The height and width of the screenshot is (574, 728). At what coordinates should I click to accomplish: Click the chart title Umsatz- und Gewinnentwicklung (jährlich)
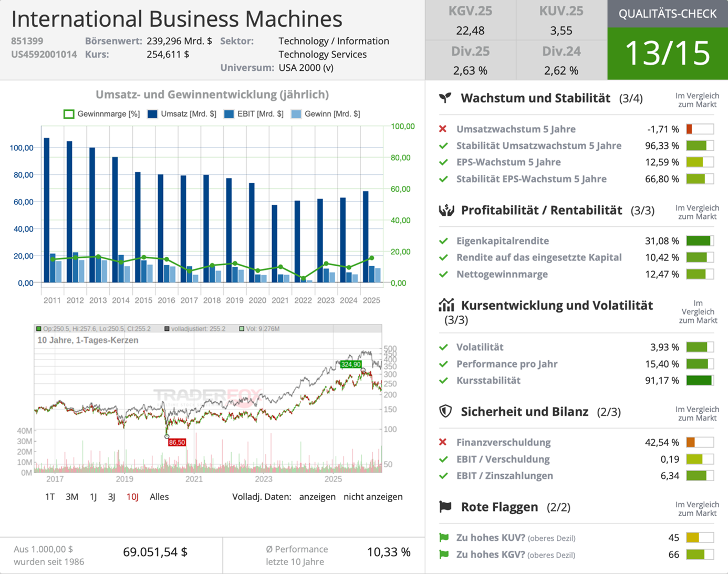point(212,95)
